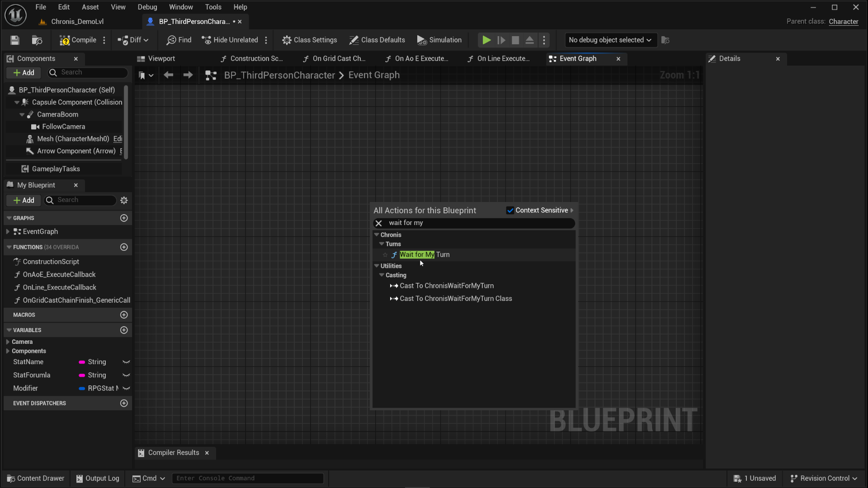Add a new graph with plus icon

124,218
